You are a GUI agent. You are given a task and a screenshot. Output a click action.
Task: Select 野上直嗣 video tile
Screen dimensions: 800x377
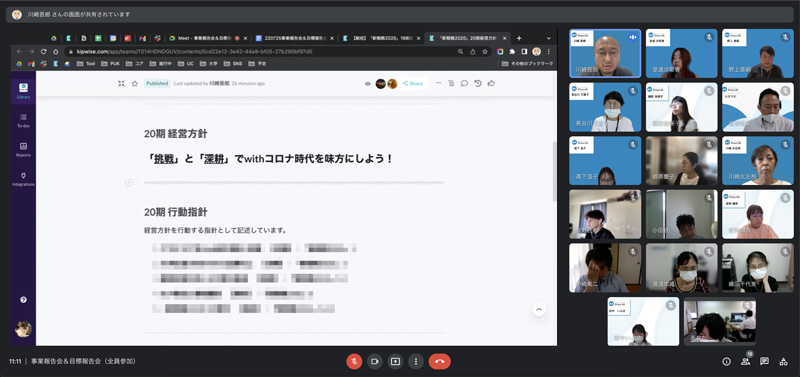(x=758, y=53)
